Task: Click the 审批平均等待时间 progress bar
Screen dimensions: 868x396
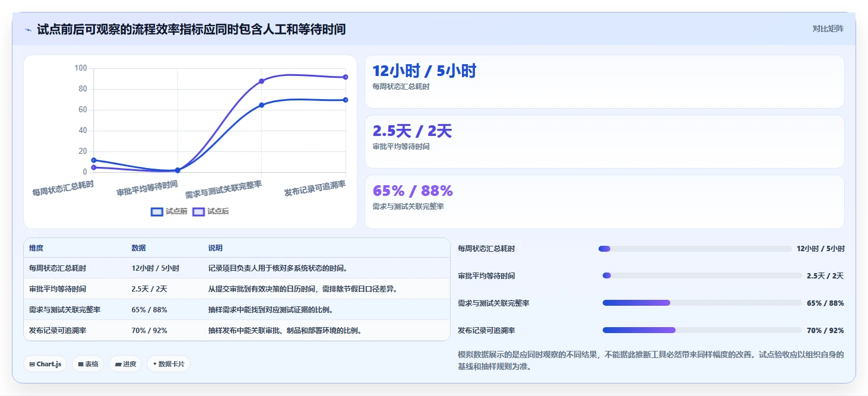Action: [702, 275]
